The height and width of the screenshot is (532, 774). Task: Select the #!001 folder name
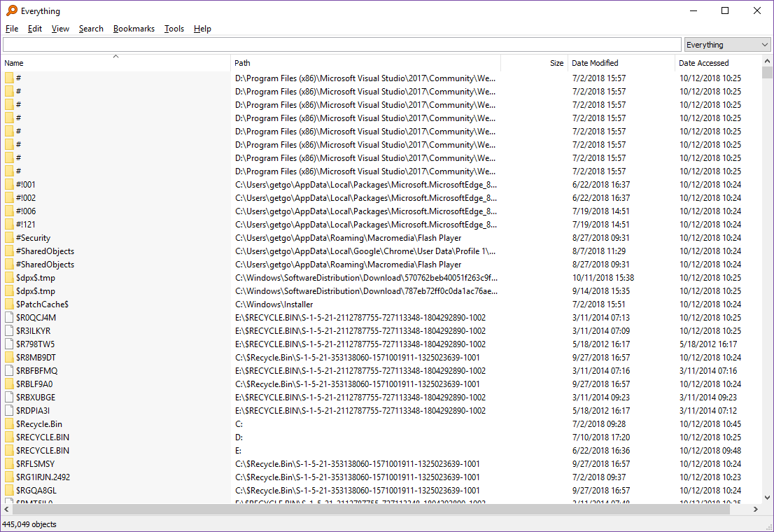pyautogui.click(x=26, y=184)
